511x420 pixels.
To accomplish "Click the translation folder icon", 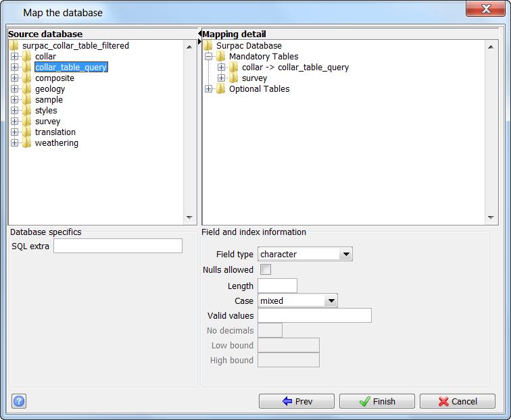I will tap(27, 132).
